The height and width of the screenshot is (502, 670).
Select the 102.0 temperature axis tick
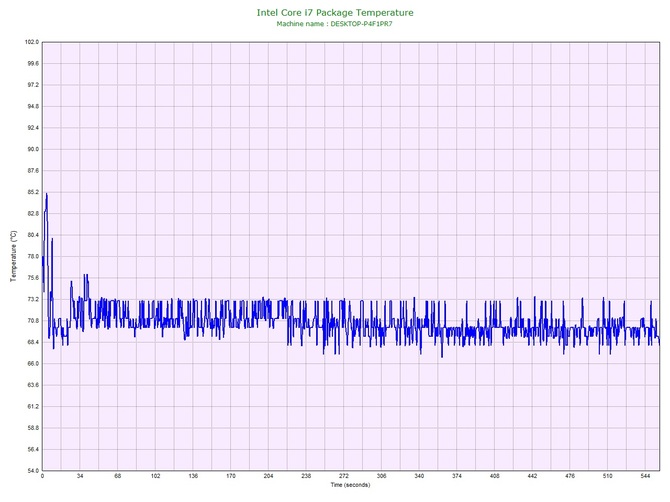[x=32, y=42]
